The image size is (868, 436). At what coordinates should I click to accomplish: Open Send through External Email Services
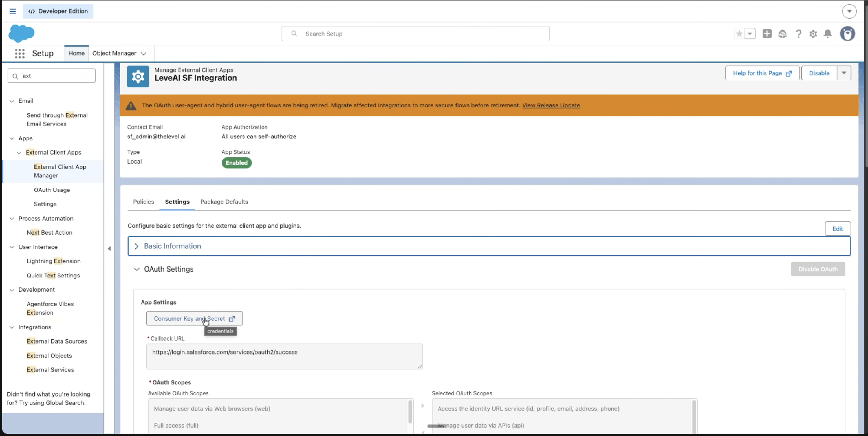[57, 120]
